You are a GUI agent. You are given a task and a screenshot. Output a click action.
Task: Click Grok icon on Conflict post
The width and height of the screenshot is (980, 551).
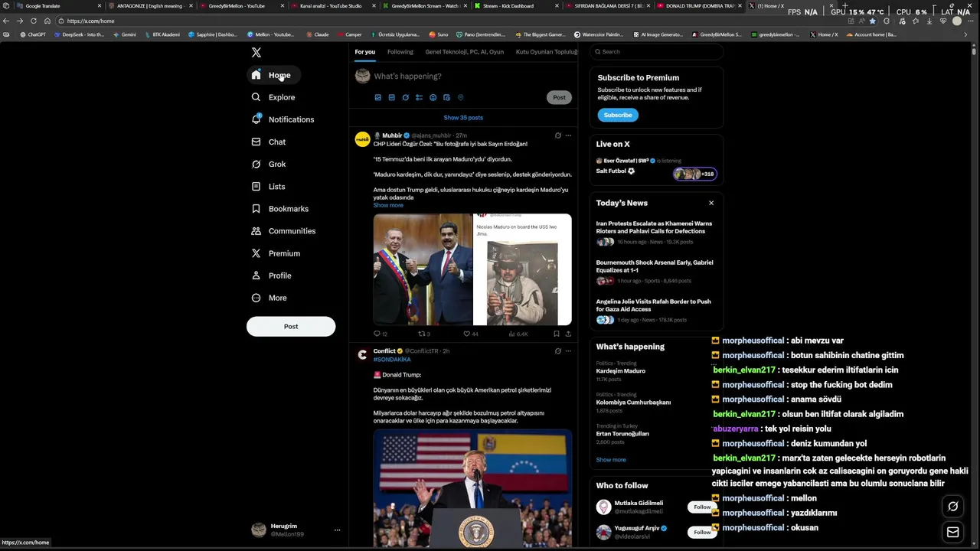(x=557, y=350)
